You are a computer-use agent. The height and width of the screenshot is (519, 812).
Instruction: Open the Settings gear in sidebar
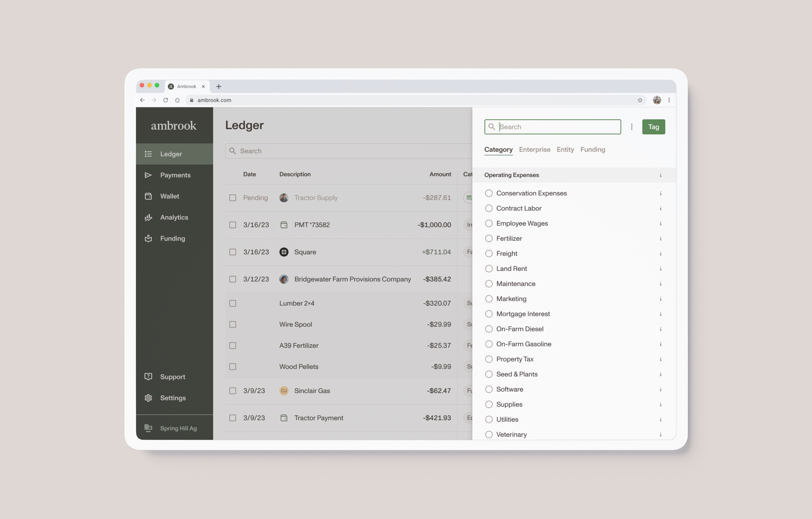pos(148,398)
